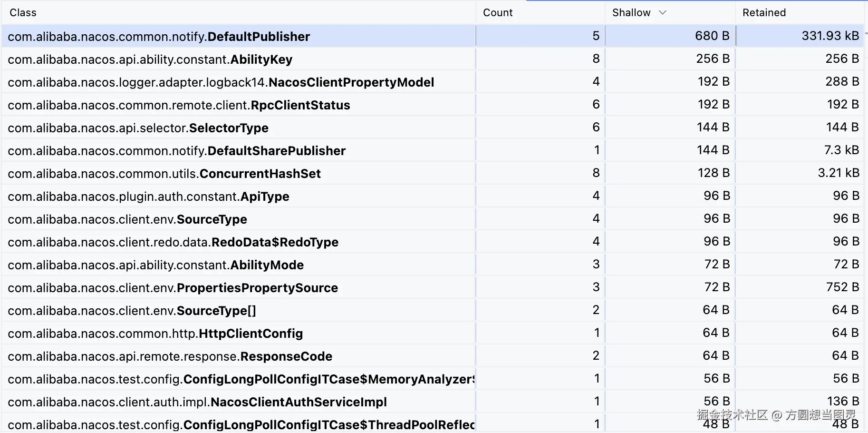Screen dimensions: 868x433
Task: Select the ResponseCode class row
Action: tap(170, 356)
